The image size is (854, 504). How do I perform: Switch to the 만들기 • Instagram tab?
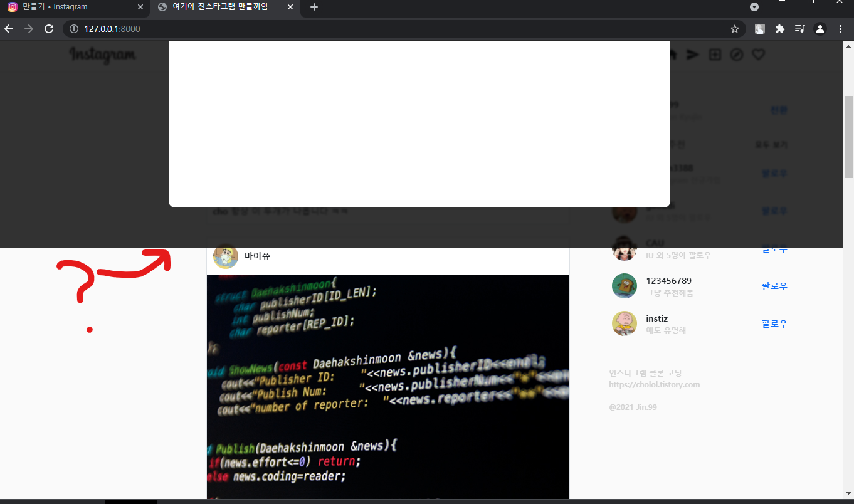coord(75,7)
